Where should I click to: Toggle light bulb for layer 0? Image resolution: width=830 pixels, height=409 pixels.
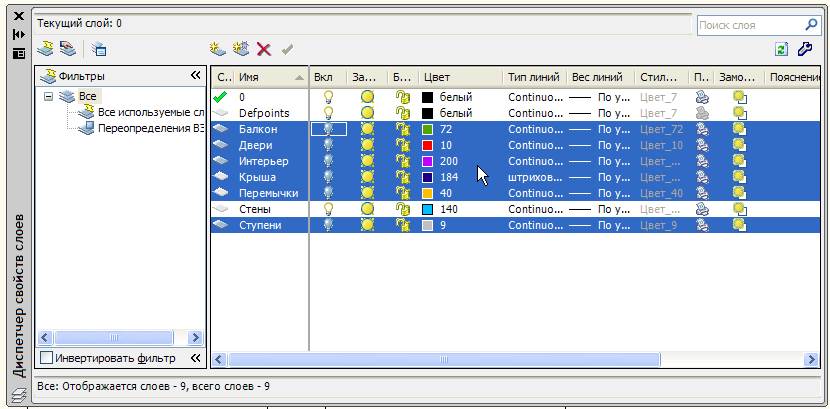point(329,97)
